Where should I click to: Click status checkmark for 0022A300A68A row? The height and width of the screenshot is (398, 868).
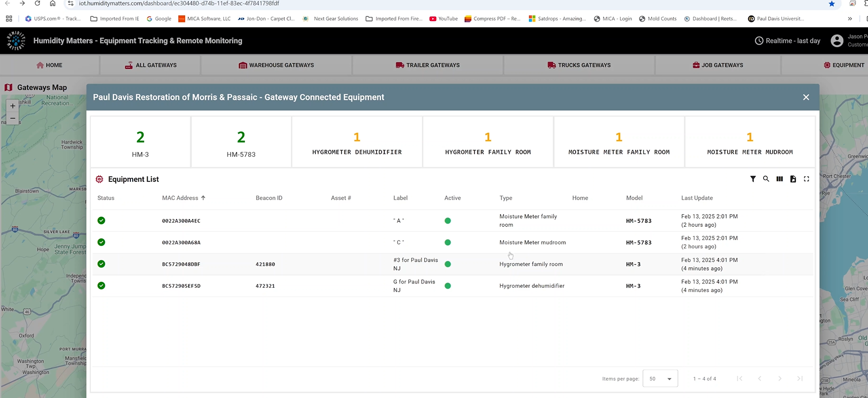101,242
